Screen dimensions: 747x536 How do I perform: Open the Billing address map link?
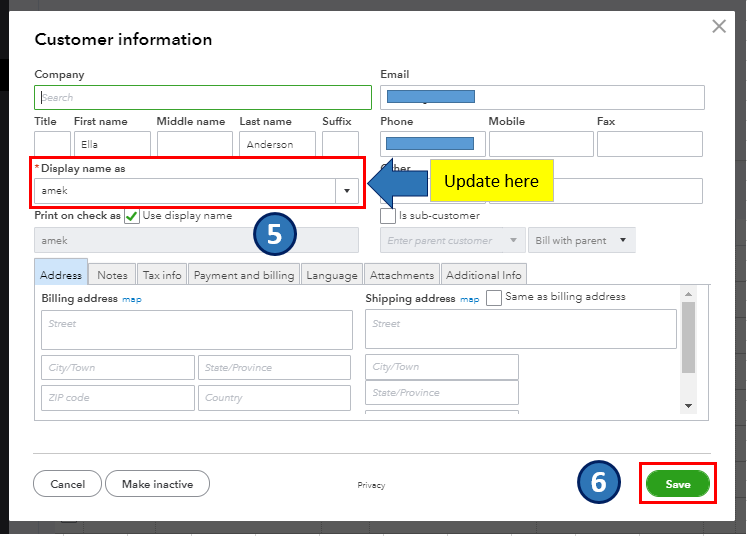click(x=132, y=299)
